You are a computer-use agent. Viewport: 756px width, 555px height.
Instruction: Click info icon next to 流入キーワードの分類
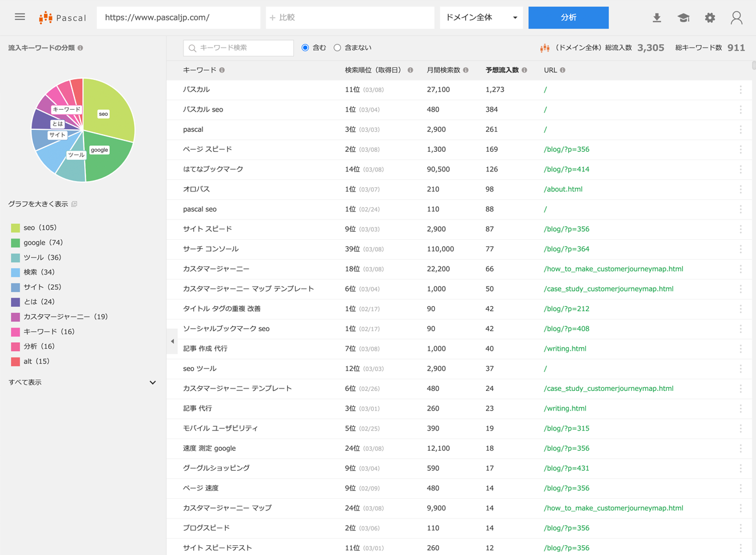pos(80,48)
